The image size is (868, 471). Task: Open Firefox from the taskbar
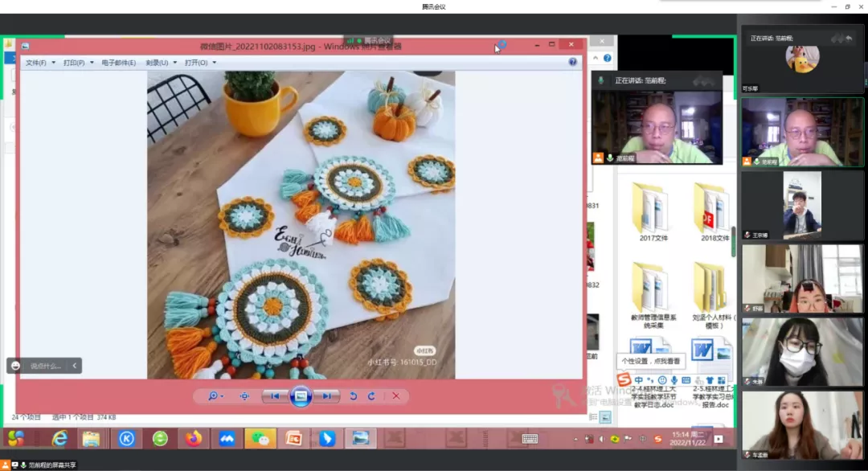(194, 439)
